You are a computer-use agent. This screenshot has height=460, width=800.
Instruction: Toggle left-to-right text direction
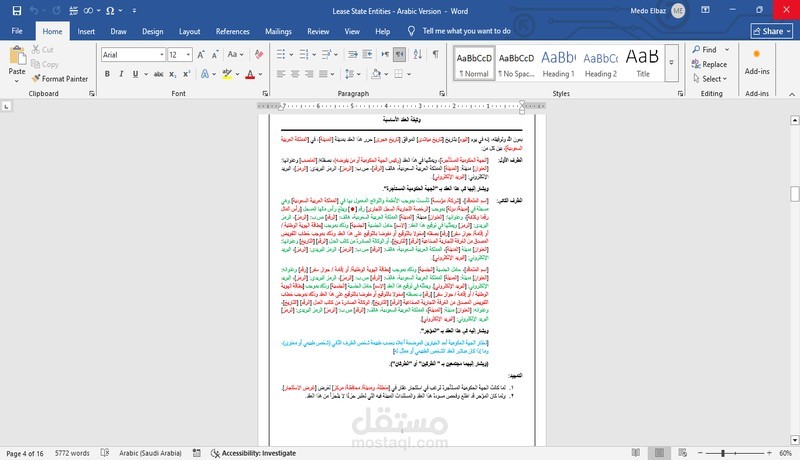[x=385, y=54]
